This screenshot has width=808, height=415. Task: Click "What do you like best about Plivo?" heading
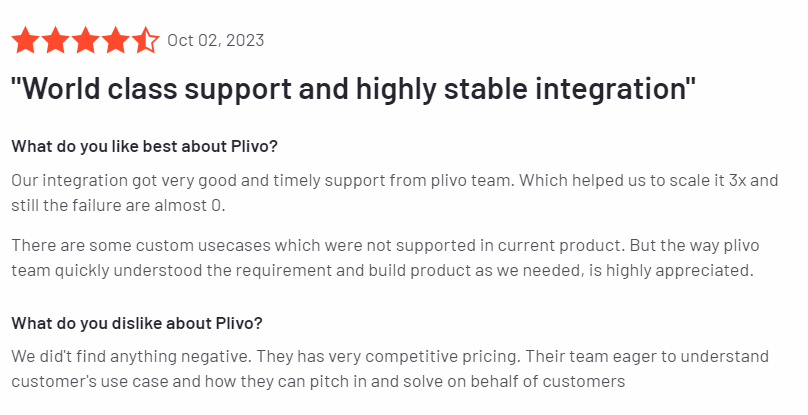pyautogui.click(x=145, y=146)
